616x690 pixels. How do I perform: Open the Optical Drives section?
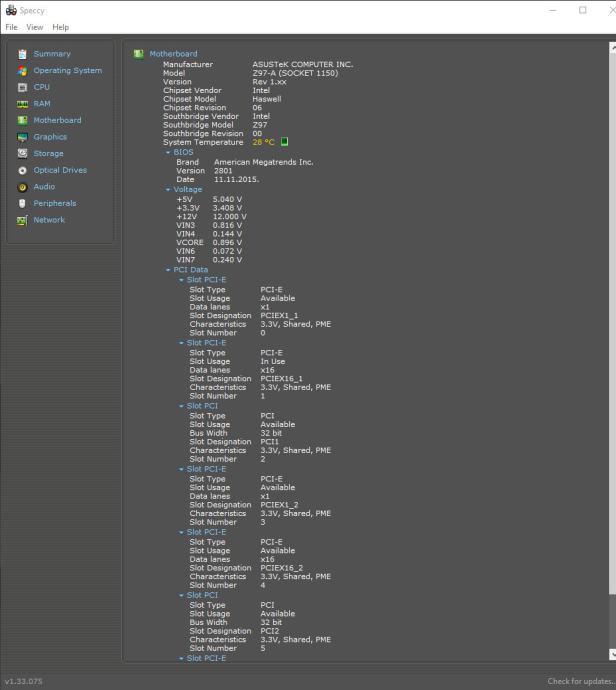[x=60, y=170]
